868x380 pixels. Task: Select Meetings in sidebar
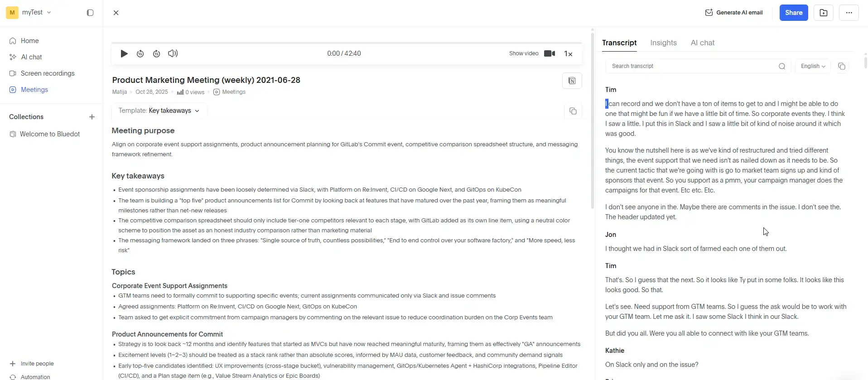34,90
